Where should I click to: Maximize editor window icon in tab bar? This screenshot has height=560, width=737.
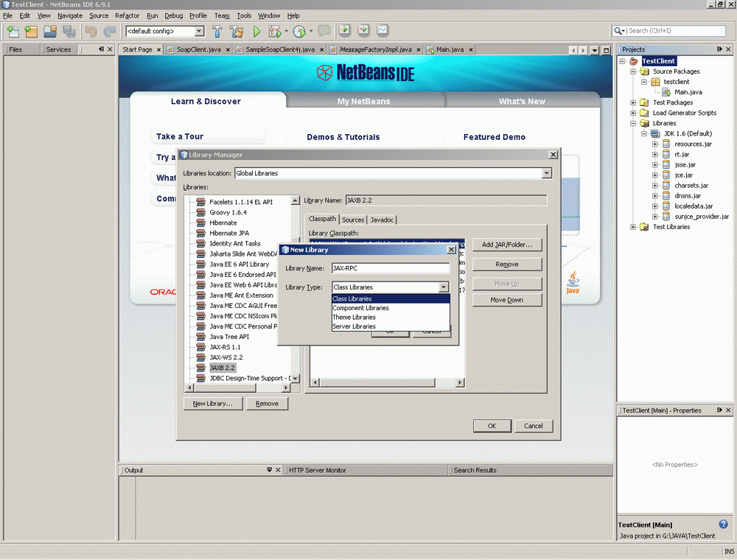click(x=607, y=50)
